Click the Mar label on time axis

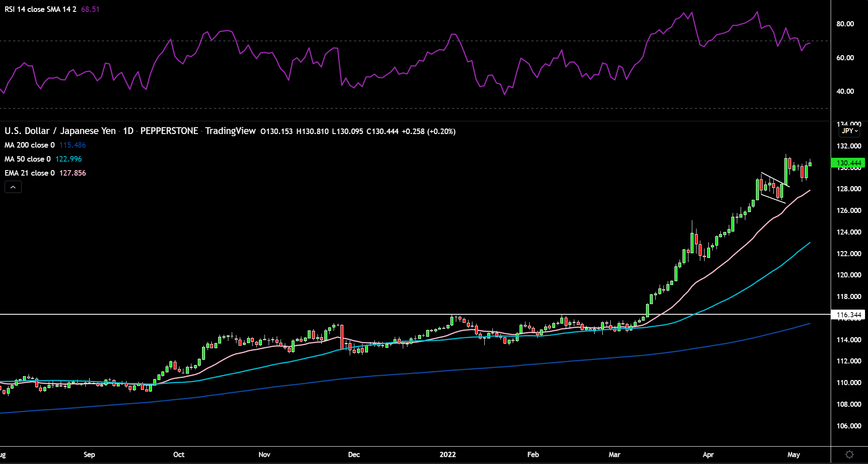[x=614, y=455]
